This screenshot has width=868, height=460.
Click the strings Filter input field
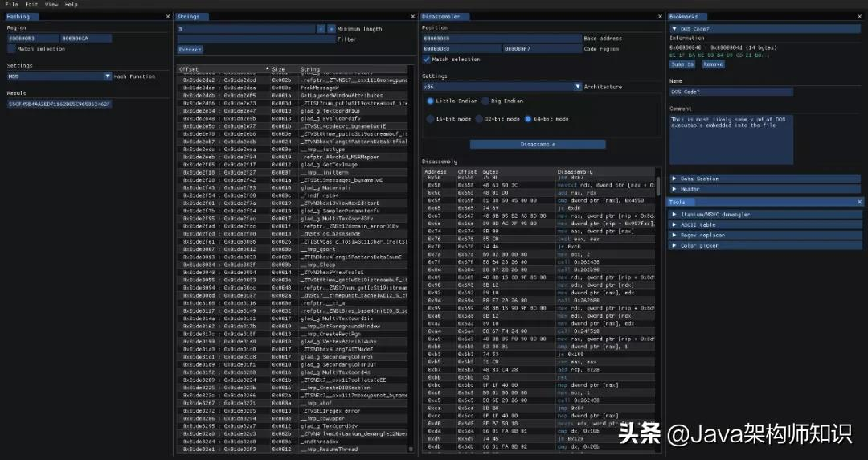[x=256, y=39]
